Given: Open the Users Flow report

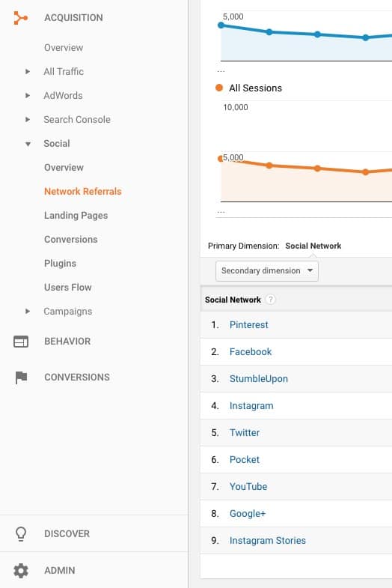Looking at the screenshot, I should point(68,287).
